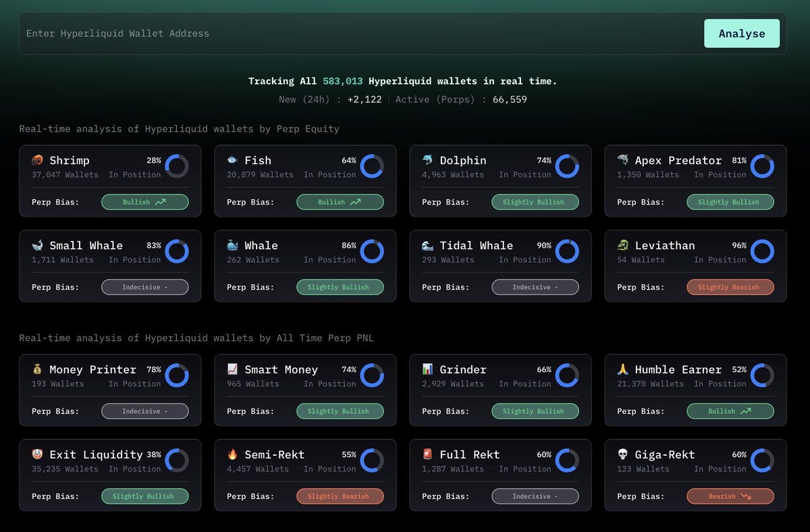Screen dimensions: 810x532
Task: Click the Humble Earner praying hands icon
Action: pyautogui.click(x=622, y=370)
